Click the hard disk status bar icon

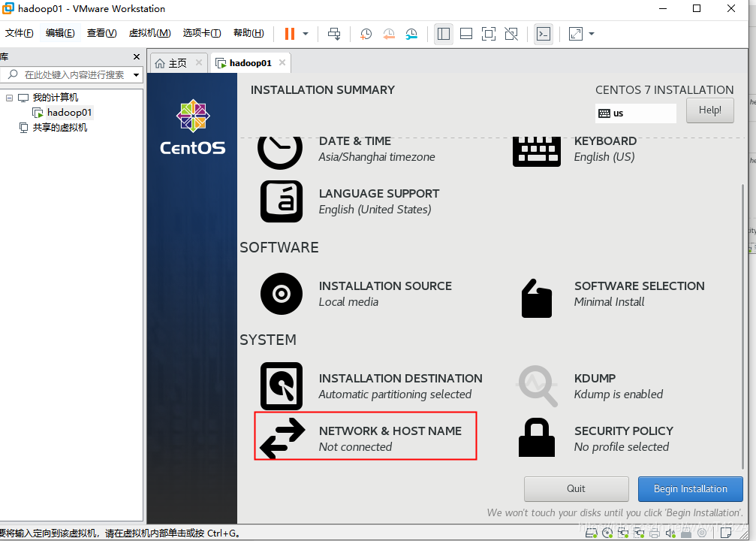coord(591,533)
